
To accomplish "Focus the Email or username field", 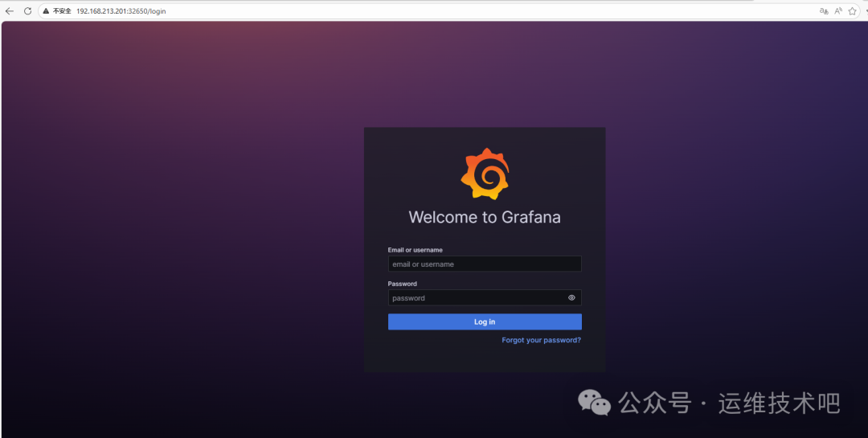I will click(485, 264).
